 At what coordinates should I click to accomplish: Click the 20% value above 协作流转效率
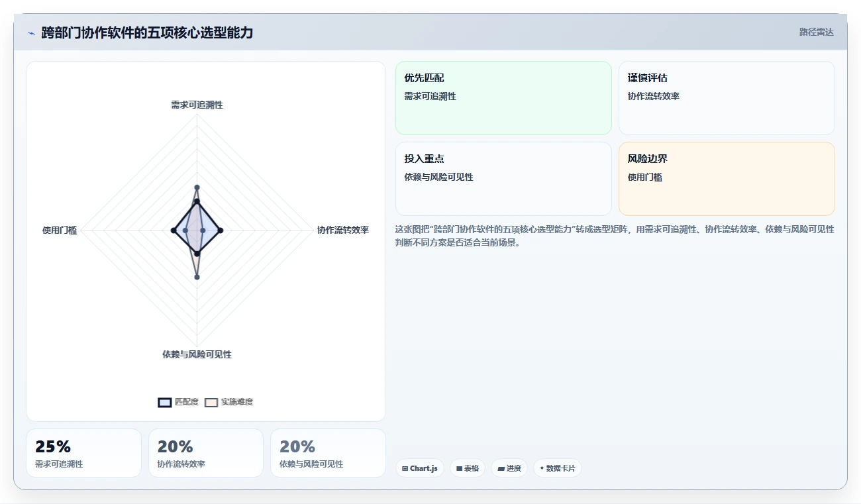176,446
